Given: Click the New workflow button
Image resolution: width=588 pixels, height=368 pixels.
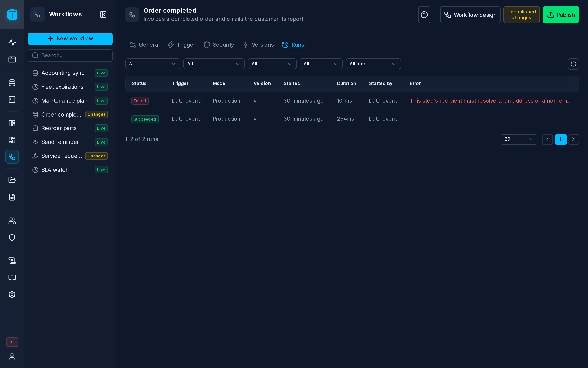Looking at the screenshot, I should tap(70, 39).
